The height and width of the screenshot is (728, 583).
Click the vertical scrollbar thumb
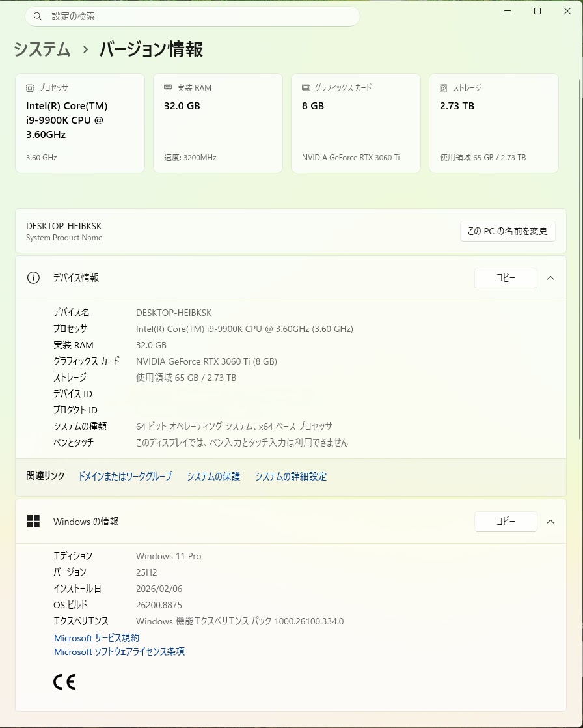[x=580, y=260]
